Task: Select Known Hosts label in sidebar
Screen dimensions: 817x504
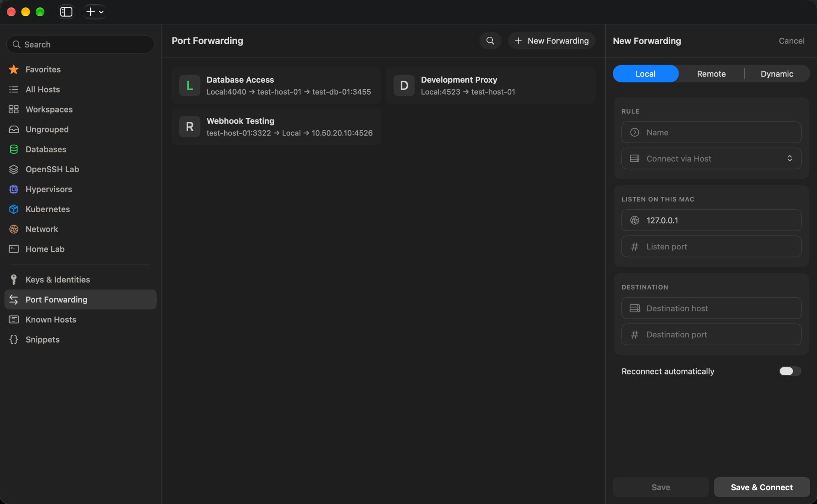Action: tap(51, 320)
